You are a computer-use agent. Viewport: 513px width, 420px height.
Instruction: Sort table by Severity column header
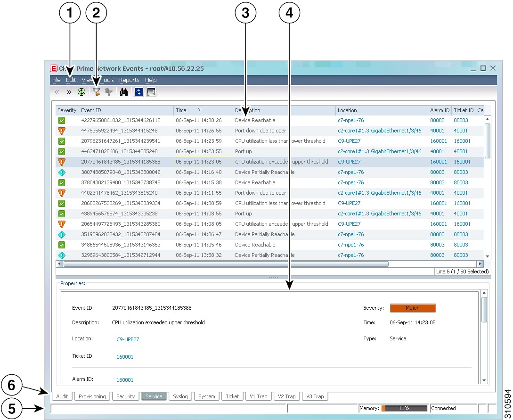pos(67,110)
